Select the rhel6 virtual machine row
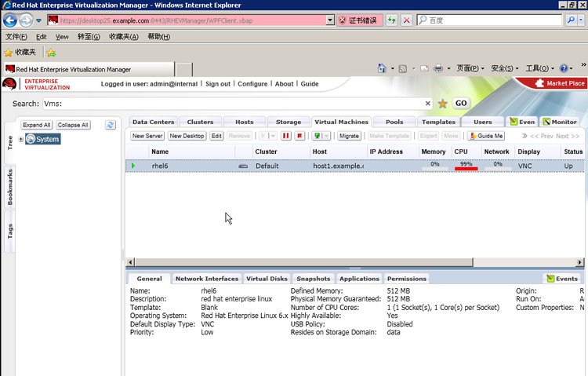 pos(355,166)
